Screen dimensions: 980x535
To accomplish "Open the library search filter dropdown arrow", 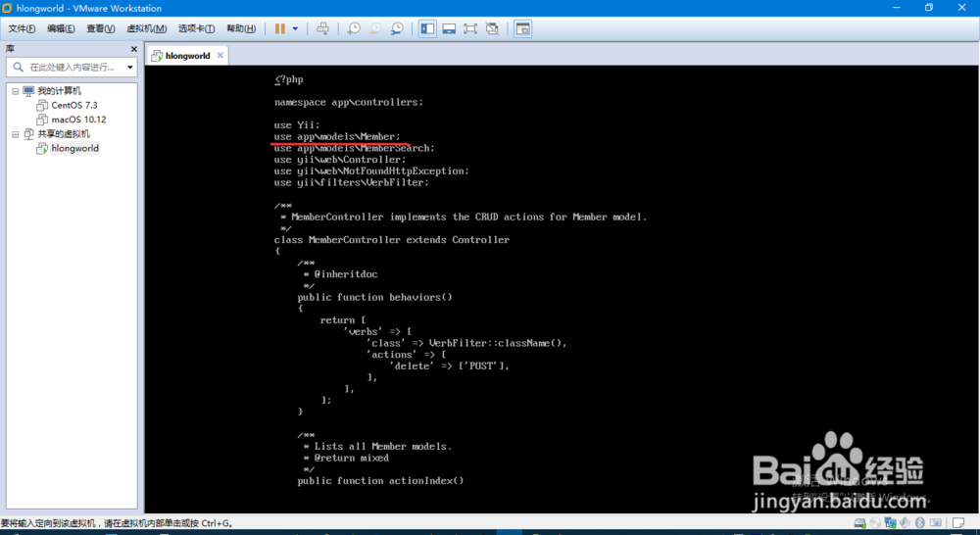I will coord(130,67).
